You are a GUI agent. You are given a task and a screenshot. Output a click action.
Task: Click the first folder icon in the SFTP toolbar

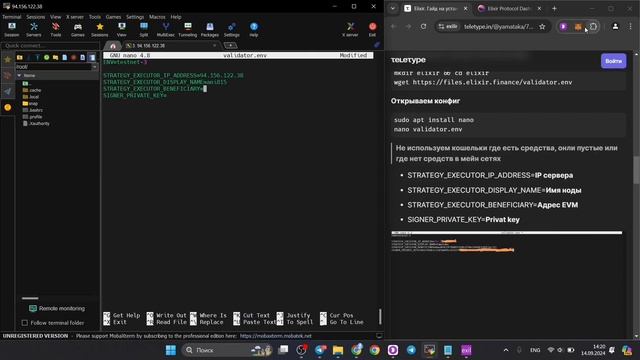20,58
